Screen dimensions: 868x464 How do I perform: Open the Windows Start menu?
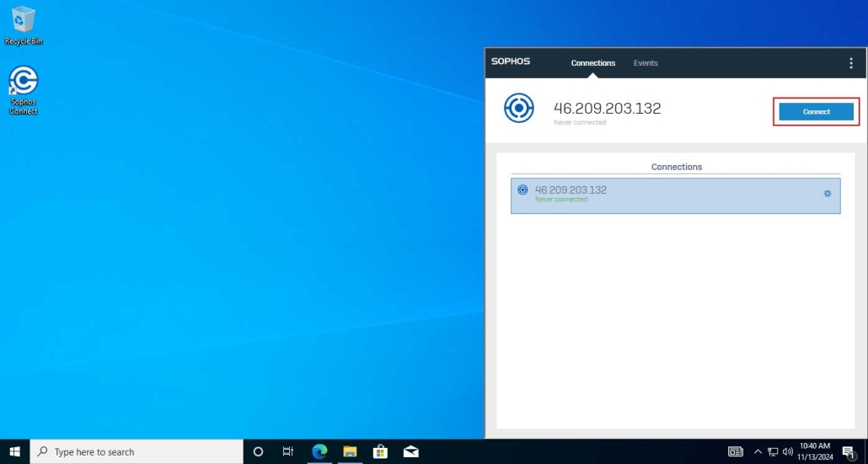coord(15,452)
